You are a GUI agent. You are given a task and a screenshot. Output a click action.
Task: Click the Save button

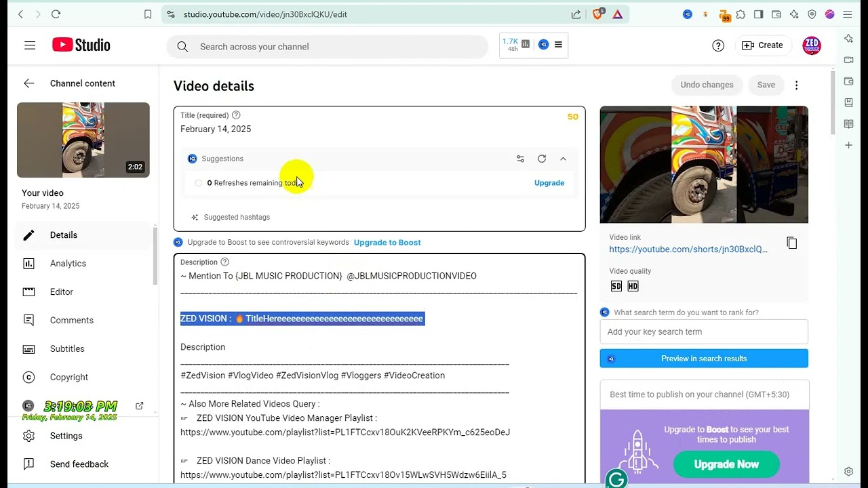[x=766, y=85]
